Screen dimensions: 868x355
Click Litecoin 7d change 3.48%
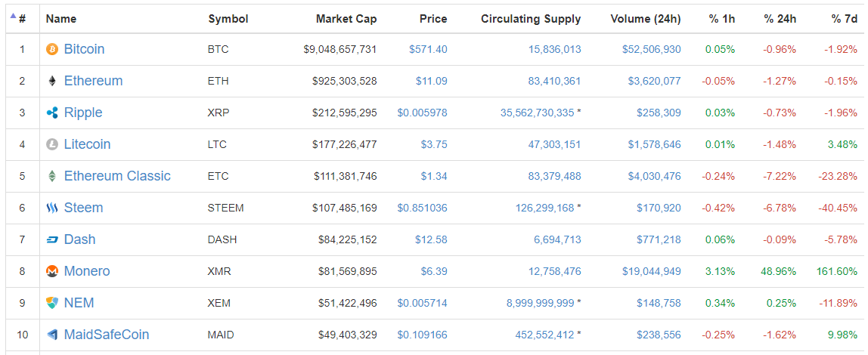tap(844, 144)
